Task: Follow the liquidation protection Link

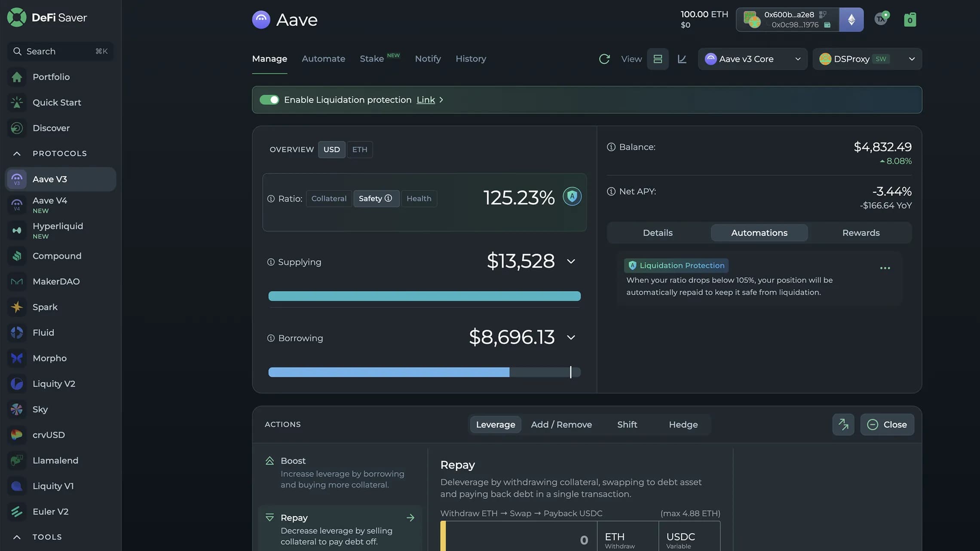Action: point(426,100)
